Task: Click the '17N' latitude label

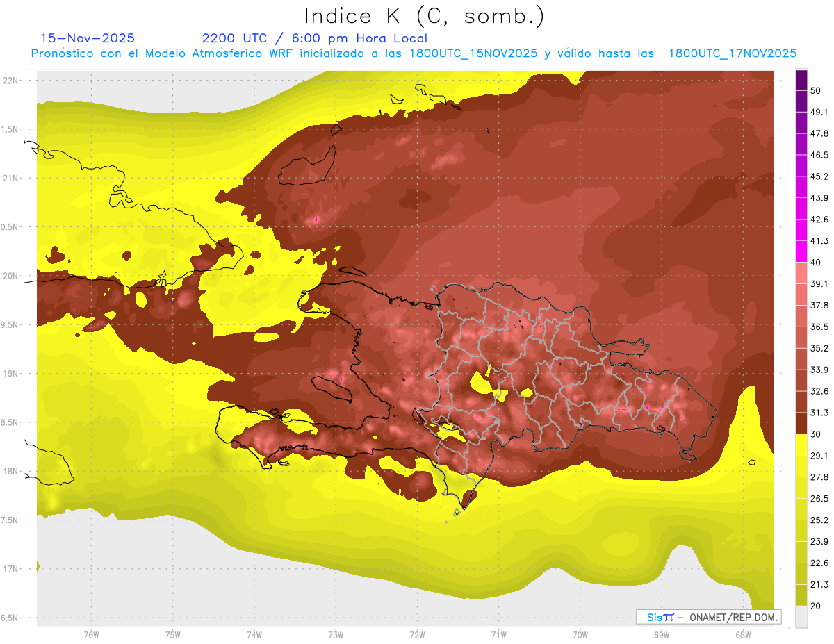Action: [x=12, y=569]
